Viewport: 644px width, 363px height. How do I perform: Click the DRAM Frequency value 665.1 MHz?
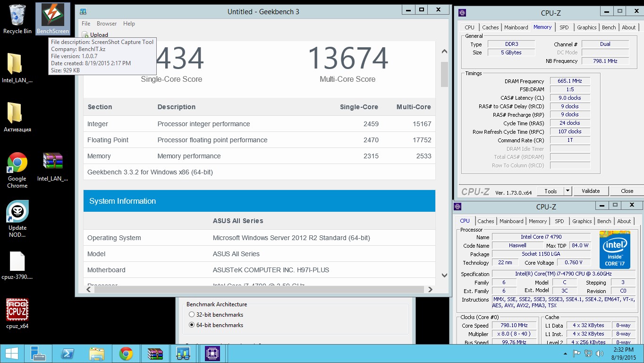tap(570, 81)
